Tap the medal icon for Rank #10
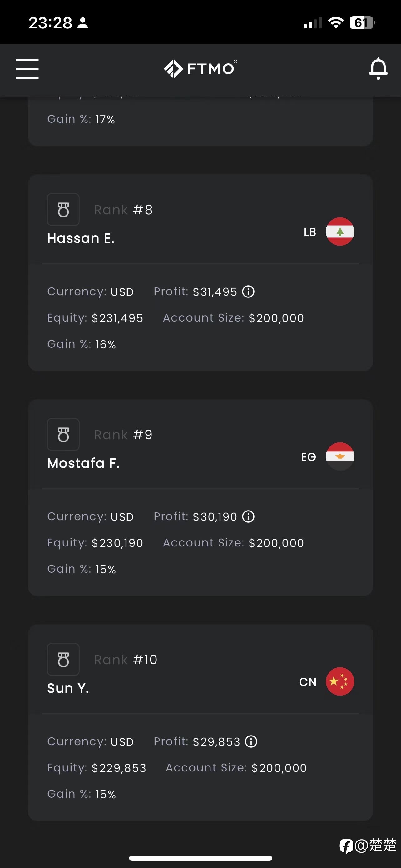 (63, 659)
